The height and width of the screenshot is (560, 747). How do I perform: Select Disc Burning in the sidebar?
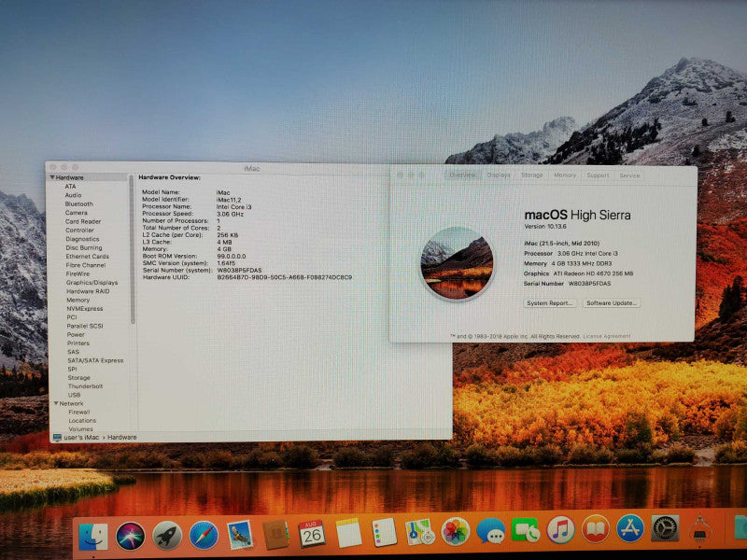click(x=84, y=247)
